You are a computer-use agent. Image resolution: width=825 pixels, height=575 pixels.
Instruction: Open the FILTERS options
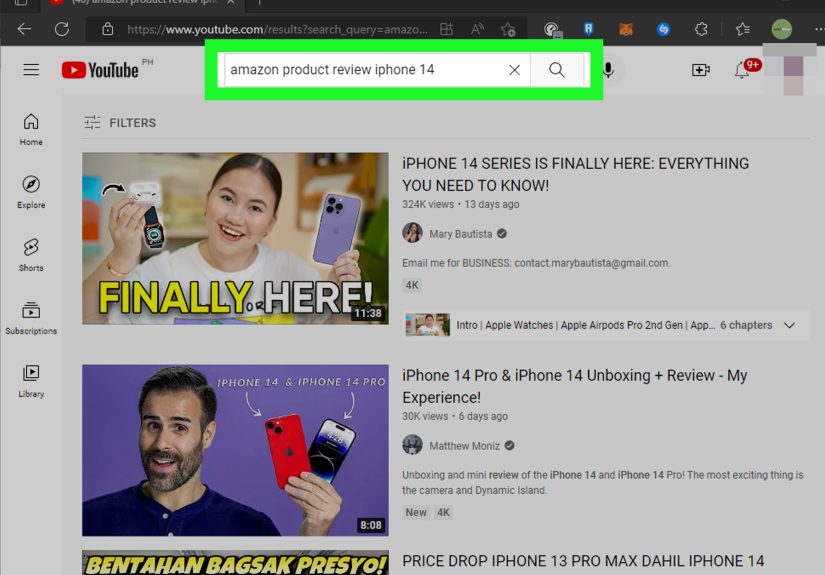[120, 123]
